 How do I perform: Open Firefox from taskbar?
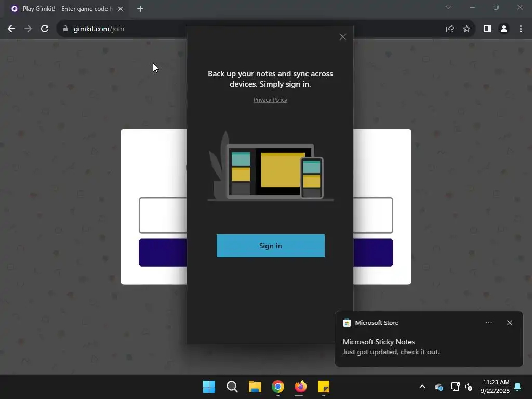[301, 387]
